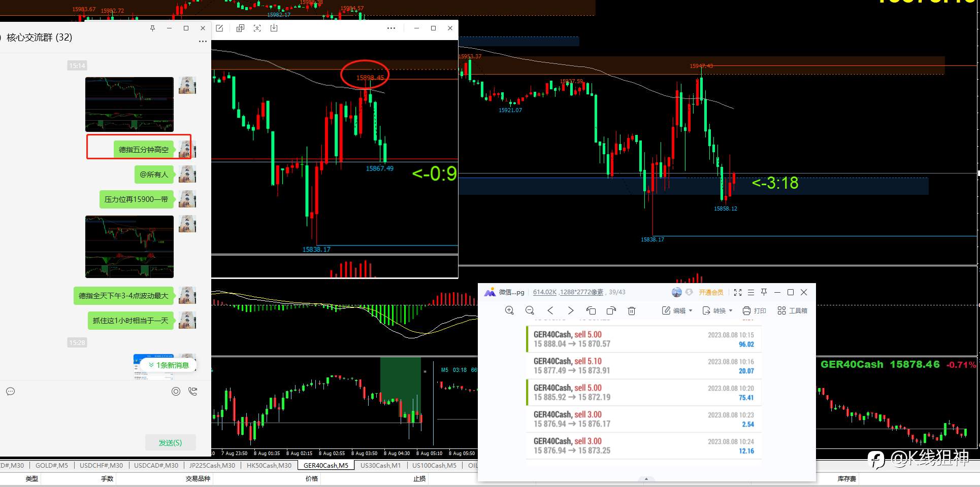Click the sell 3.00 trade with profit 12.16
Image resolution: width=980 pixels, height=487 pixels.
(643, 446)
